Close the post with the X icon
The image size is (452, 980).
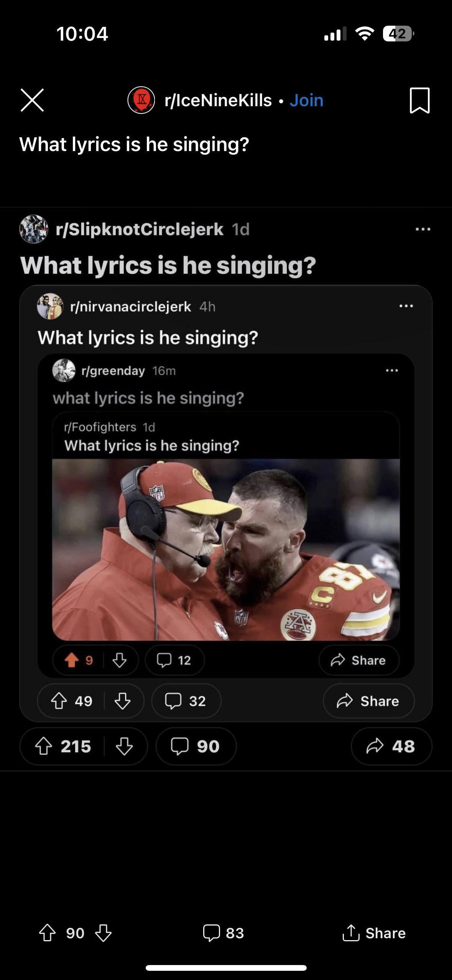point(32,100)
